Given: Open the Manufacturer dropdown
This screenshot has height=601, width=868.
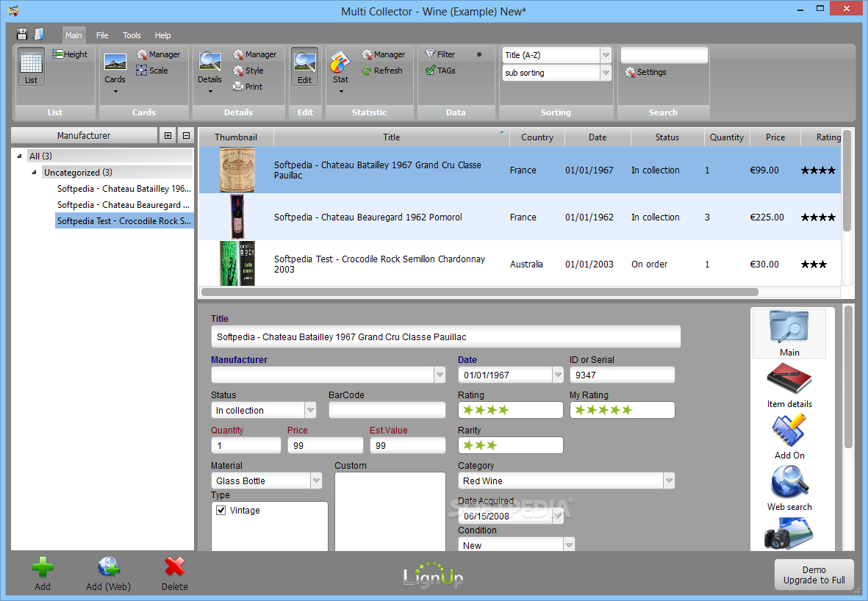Looking at the screenshot, I should tap(440, 375).
